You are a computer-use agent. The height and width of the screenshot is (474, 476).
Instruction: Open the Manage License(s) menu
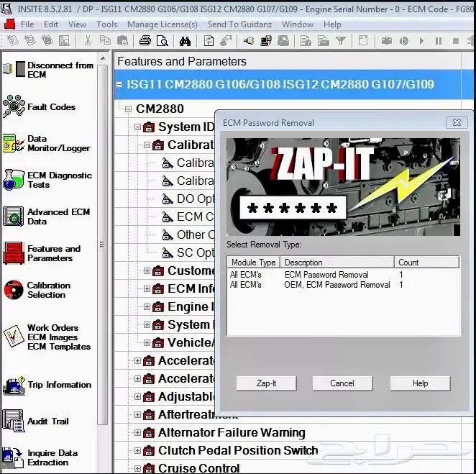[x=163, y=24]
